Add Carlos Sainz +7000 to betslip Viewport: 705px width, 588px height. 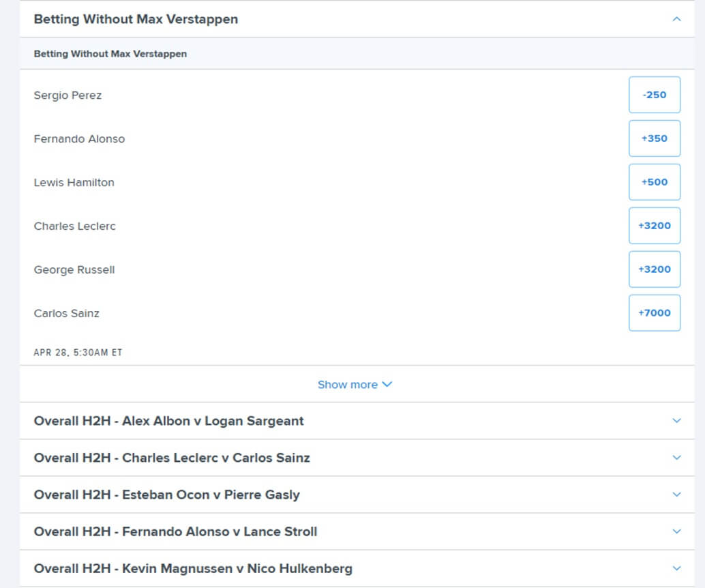point(654,313)
